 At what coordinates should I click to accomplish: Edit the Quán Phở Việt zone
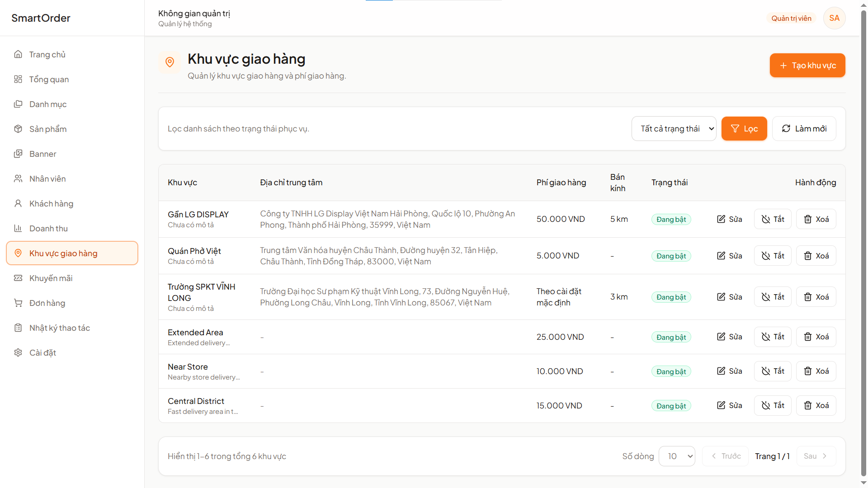(x=730, y=256)
